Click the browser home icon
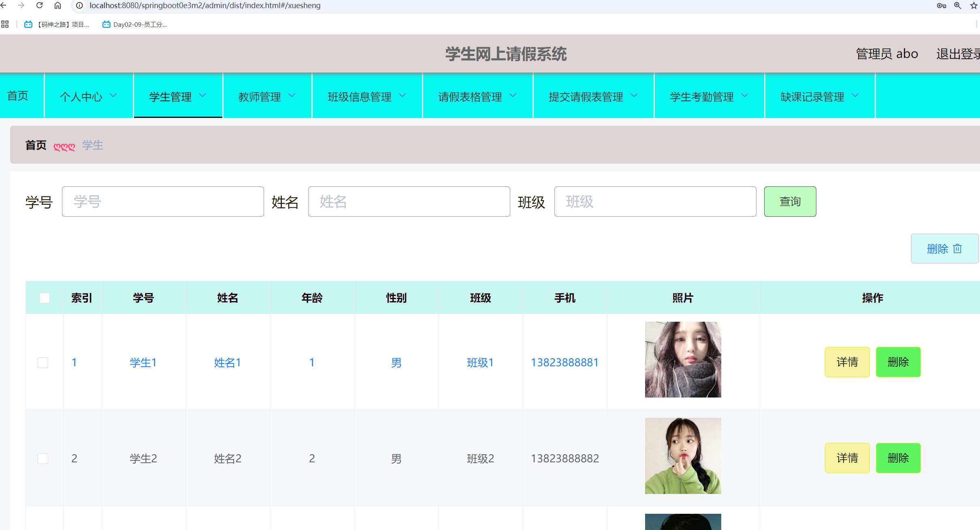 click(x=58, y=5)
